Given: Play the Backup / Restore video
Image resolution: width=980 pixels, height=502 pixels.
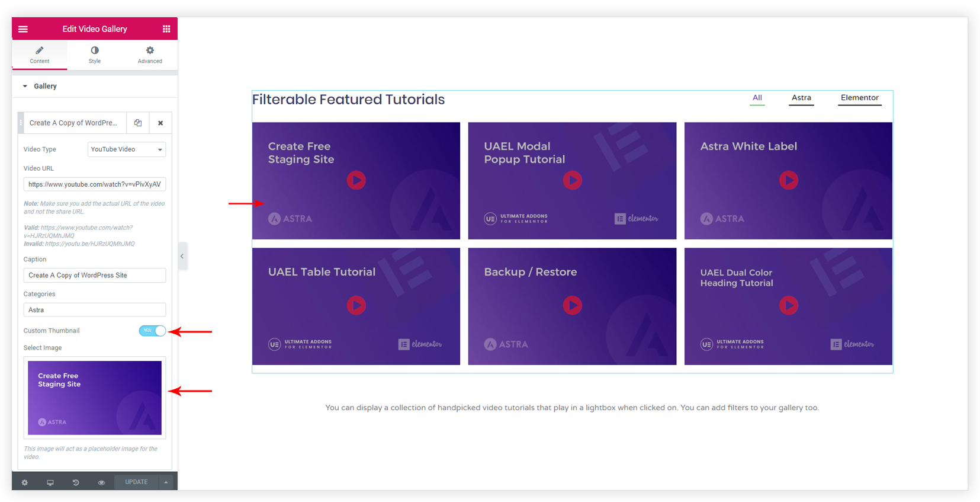Looking at the screenshot, I should click(572, 305).
